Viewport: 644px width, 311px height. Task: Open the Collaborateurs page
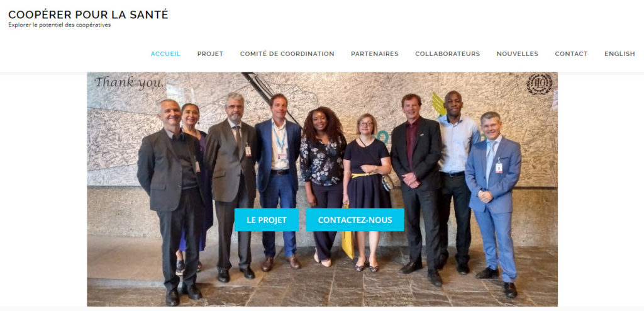(447, 54)
